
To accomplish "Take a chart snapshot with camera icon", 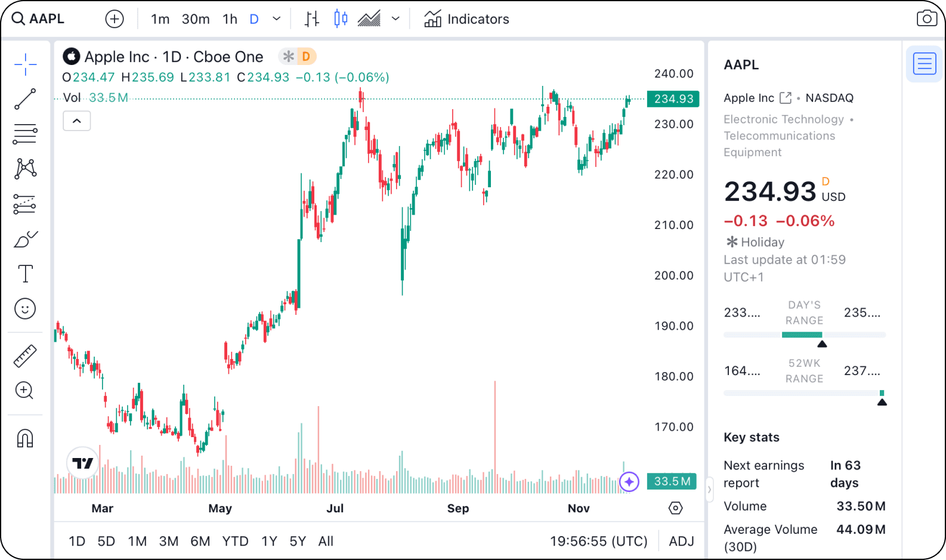I will pos(926,19).
